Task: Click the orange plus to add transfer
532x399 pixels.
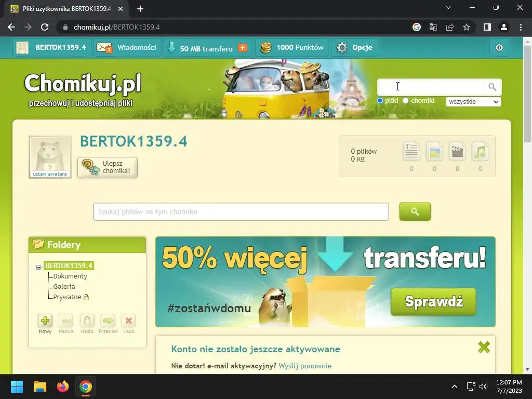Action: (242, 48)
